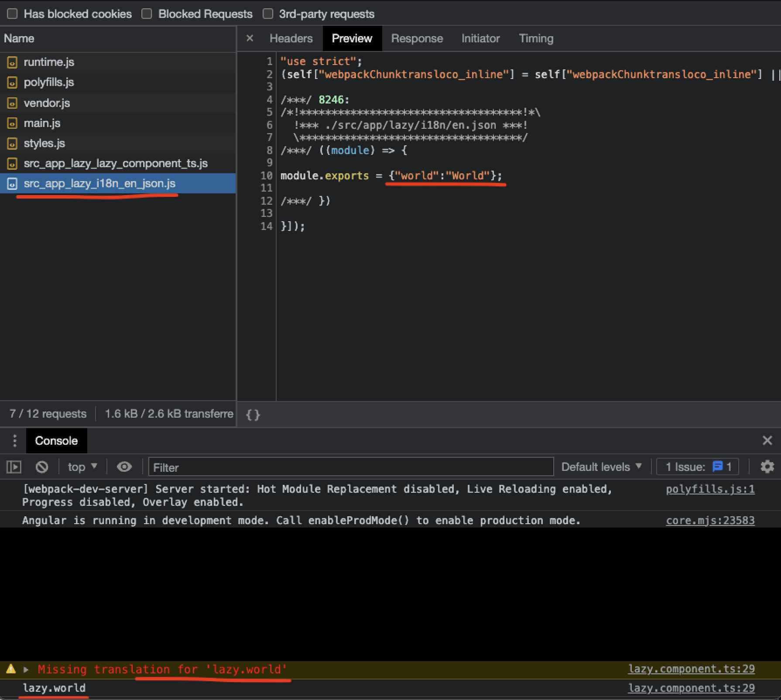Open the console sidebar
This screenshot has height=700, width=781.
(x=14, y=467)
